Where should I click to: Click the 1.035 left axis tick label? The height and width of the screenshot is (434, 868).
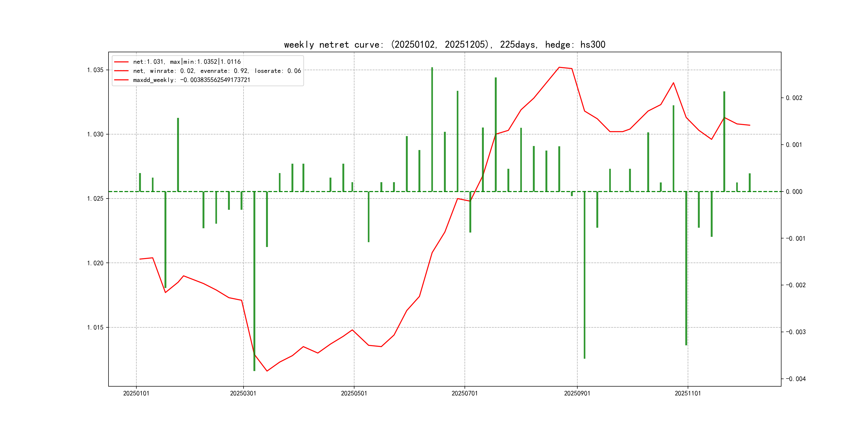click(95, 70)
